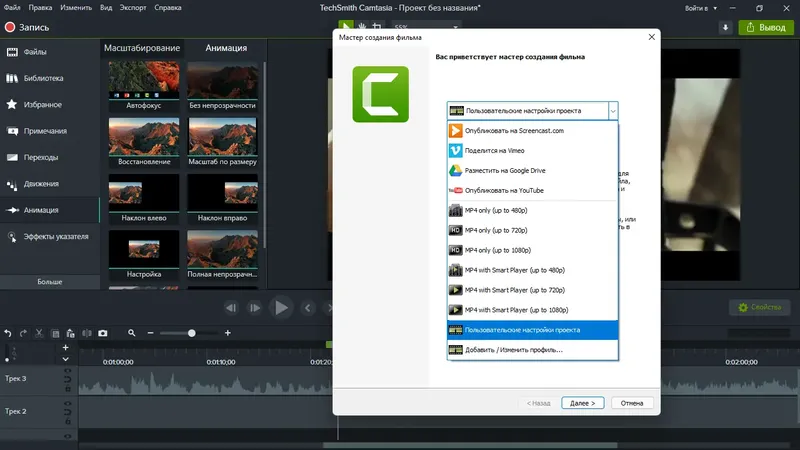Screen dimensions: 800x450
Task: Click the Отмена button in wizard
Action: coord(632,403)
